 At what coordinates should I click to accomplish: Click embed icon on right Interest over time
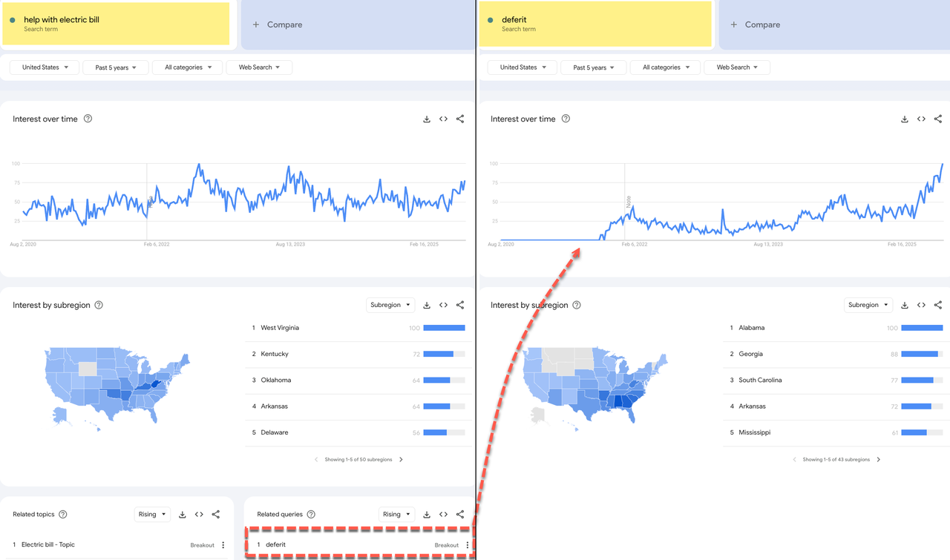pyautogui.click(x=921, y=119)
